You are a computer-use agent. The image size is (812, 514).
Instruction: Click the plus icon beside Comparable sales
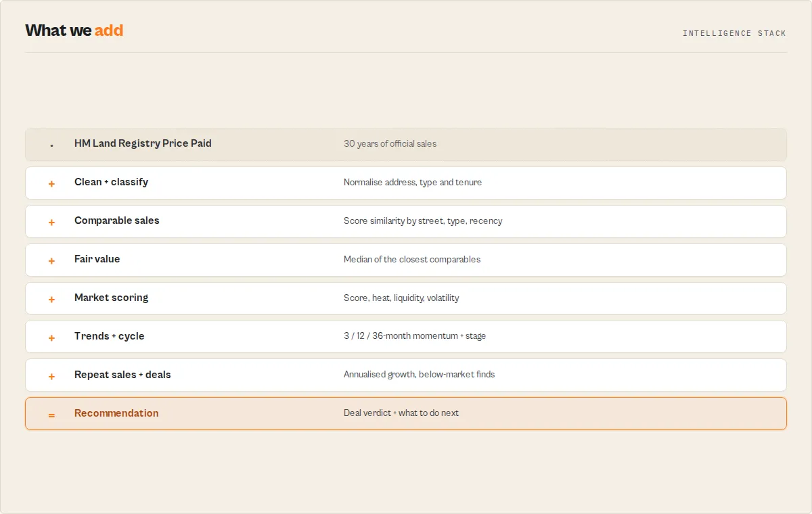pos(51,222)
